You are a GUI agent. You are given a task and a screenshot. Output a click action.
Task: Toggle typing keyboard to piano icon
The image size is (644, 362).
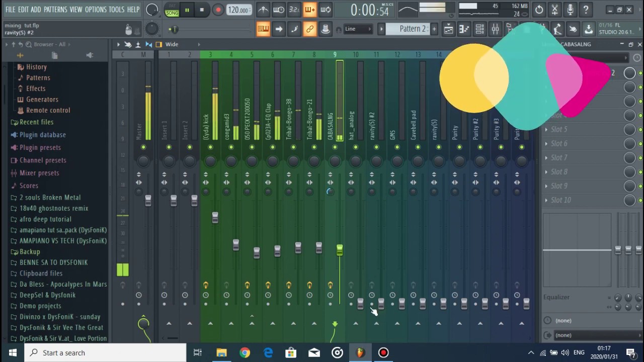pyautogui.click(x=263, y=29)
